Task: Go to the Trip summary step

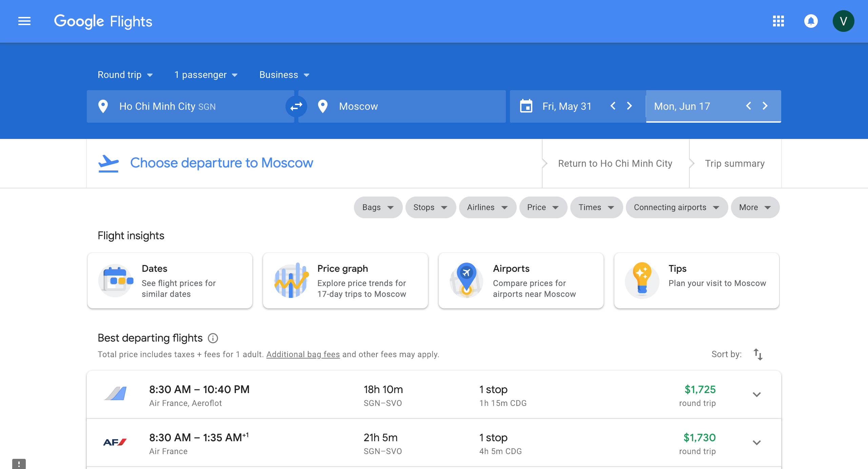Action: (735, 163)
